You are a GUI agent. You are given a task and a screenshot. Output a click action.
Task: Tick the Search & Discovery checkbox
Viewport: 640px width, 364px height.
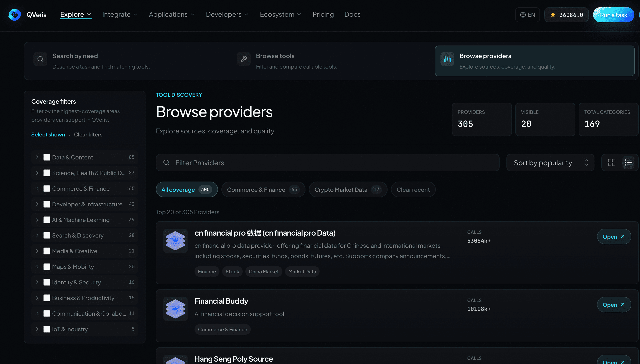tap(47, 236)
